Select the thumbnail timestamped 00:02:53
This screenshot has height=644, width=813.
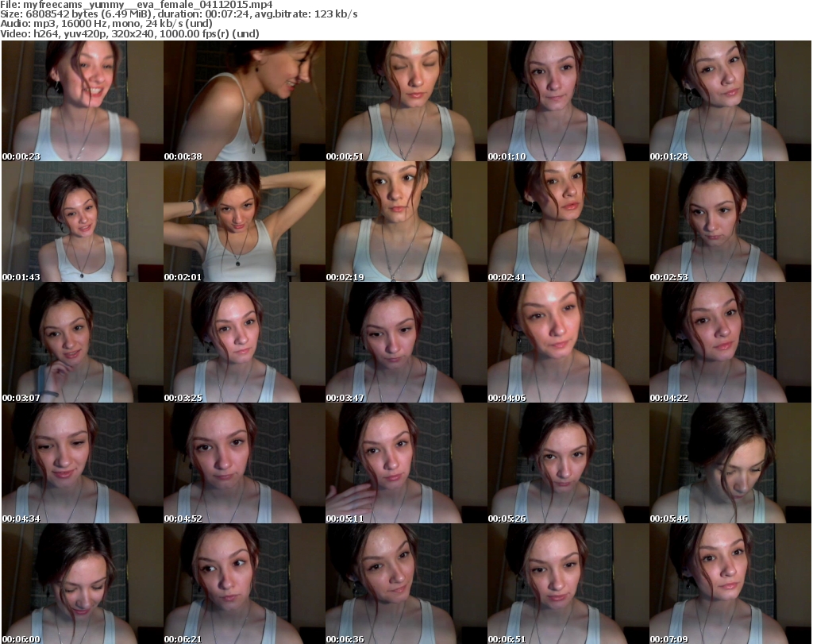[x=730, y=222]
